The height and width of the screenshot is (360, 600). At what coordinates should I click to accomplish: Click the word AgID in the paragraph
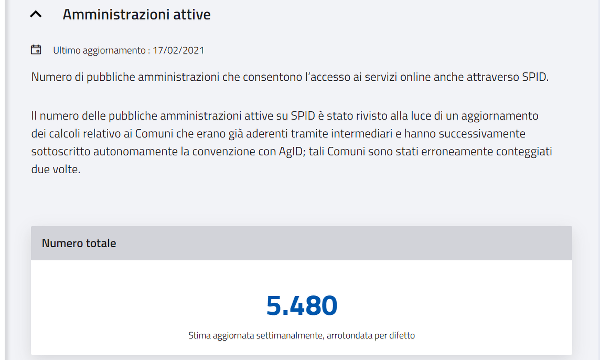[x=290, y=151]
